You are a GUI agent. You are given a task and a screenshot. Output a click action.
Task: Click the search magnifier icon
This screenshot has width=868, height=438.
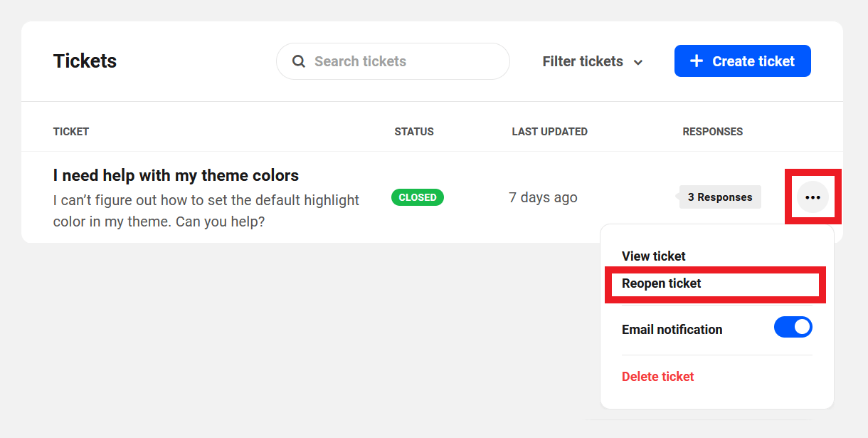coord(298,61)
